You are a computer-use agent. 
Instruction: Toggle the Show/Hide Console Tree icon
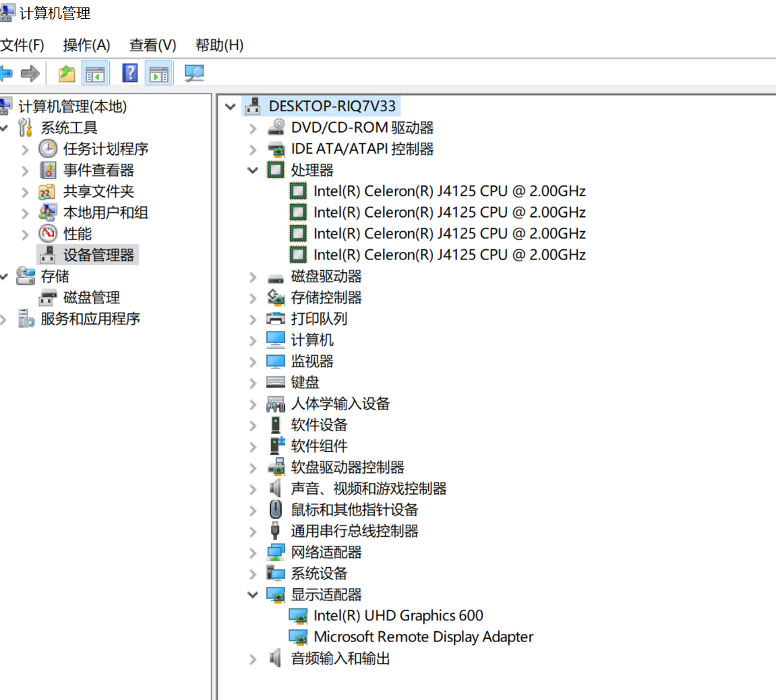point(95,73)
